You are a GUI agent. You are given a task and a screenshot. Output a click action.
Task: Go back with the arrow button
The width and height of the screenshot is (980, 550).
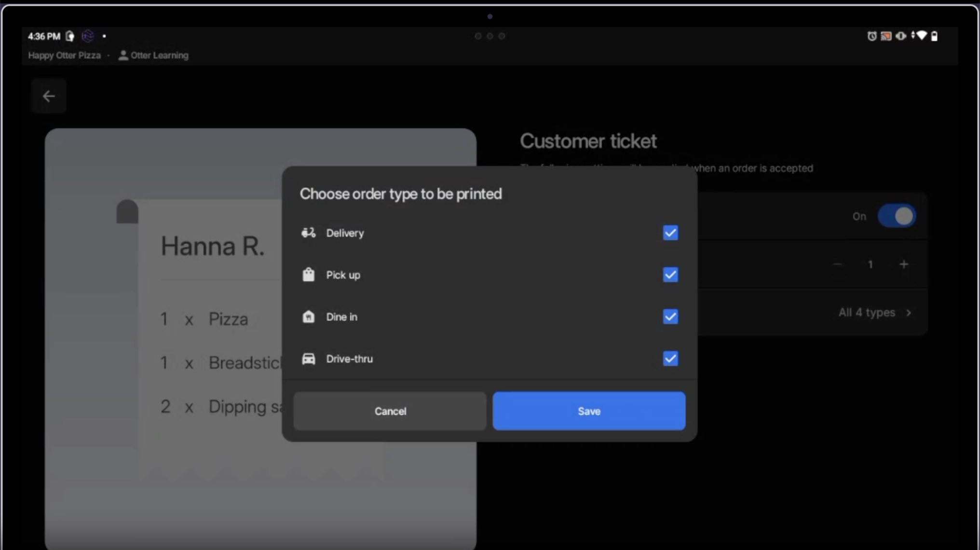point(49,96)
